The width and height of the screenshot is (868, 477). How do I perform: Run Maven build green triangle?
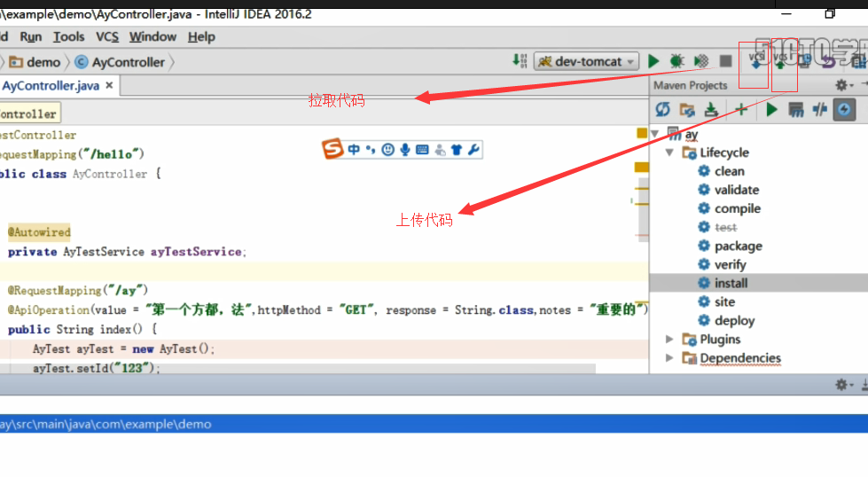pyautogui.click(x=771, y=110)
